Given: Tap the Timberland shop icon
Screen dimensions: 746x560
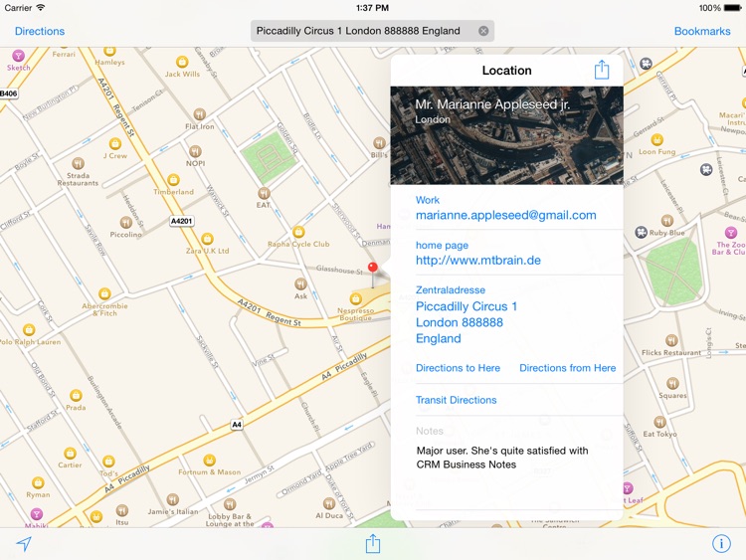Looking at the screenshot, I should tap(174, 180).
